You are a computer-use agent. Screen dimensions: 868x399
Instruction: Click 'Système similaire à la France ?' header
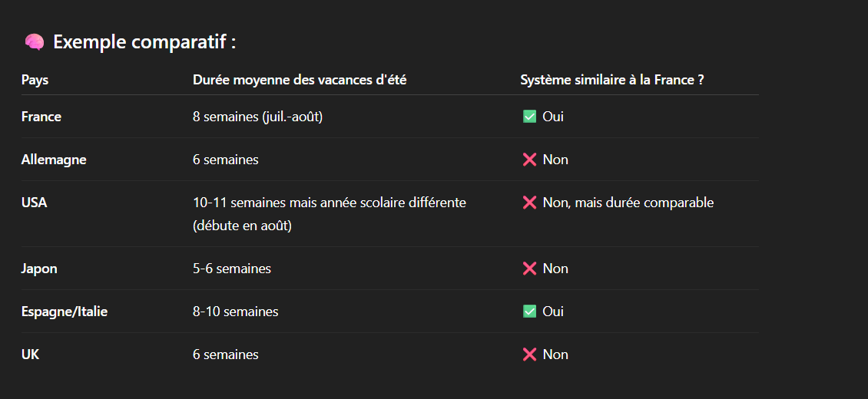point(612,80)
